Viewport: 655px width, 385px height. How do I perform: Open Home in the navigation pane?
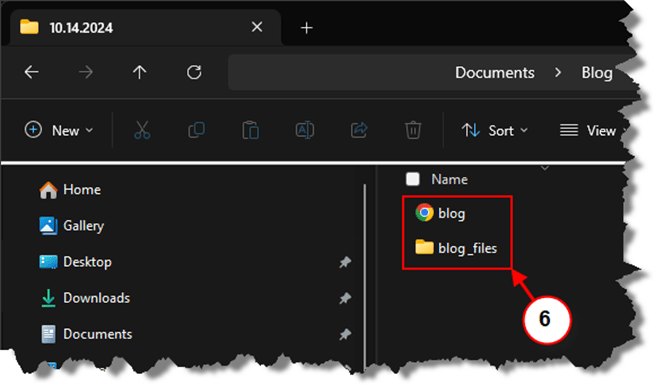pos(70,190)
